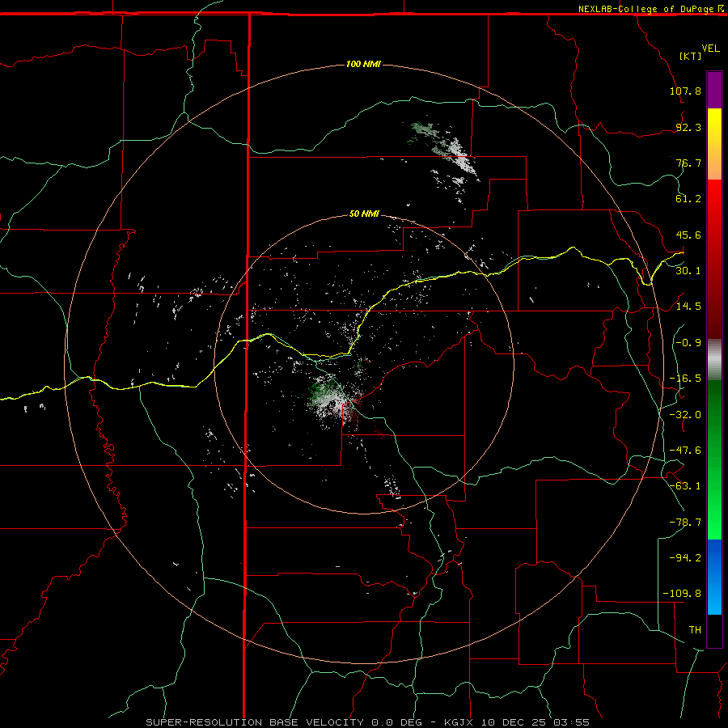Click the 10 DEC 25 date in caption
Image resolution: width=728 pixels, height=728 pixels.
515,722
